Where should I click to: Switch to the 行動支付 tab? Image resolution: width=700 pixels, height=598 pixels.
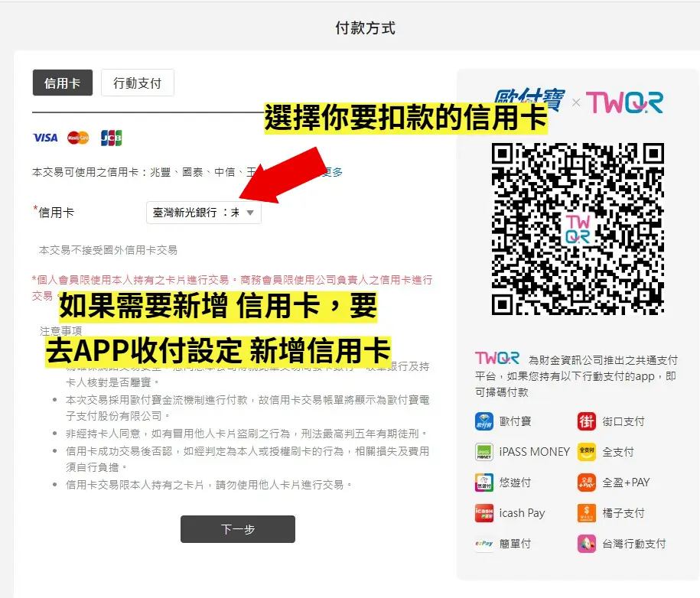pos(138,83)
